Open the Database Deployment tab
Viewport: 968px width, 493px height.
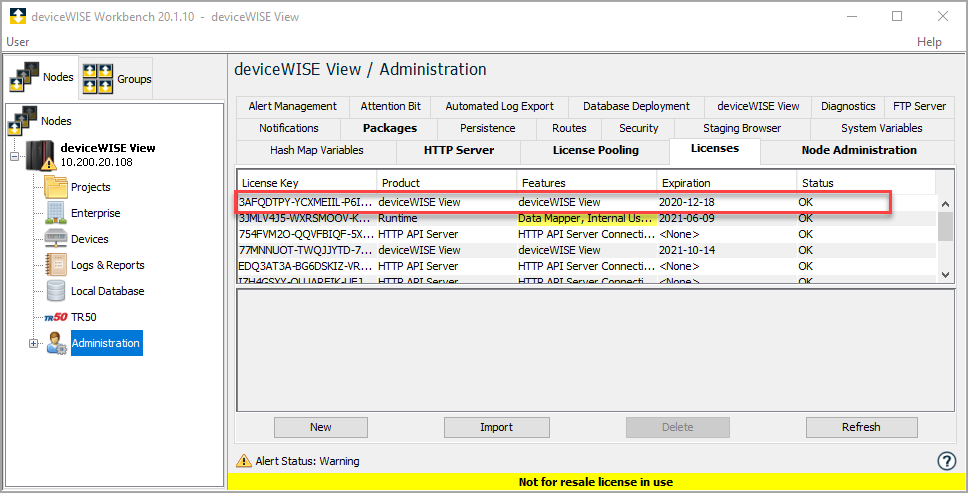click(x=636, y=106)
